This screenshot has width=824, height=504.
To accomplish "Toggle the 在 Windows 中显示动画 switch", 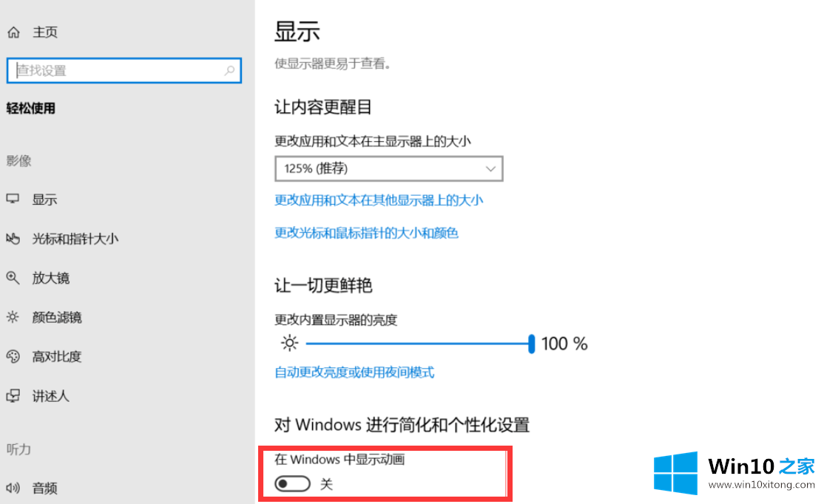I will point(291,484).
